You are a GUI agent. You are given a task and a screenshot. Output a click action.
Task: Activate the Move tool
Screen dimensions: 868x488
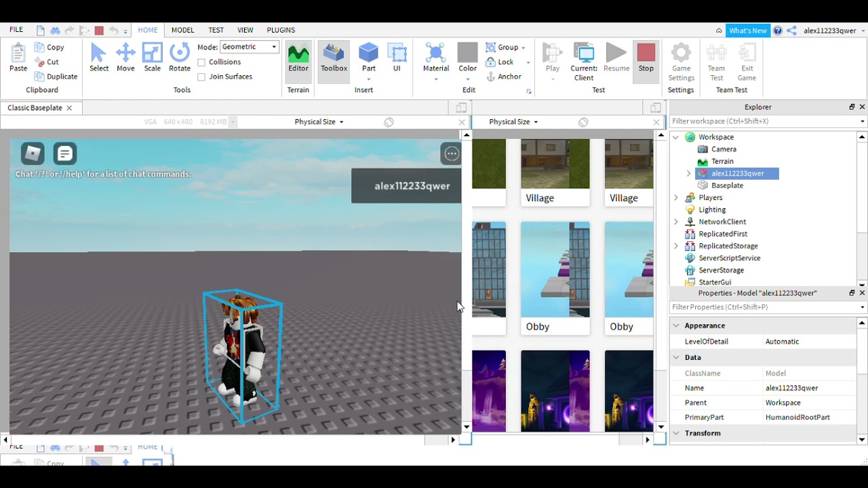125,58
